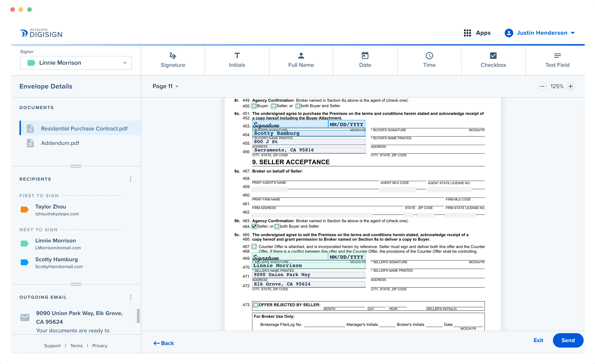This screenshot has width=595, height=364.
Task: Select the Initials field tool
Action: [x=237, y=60]
